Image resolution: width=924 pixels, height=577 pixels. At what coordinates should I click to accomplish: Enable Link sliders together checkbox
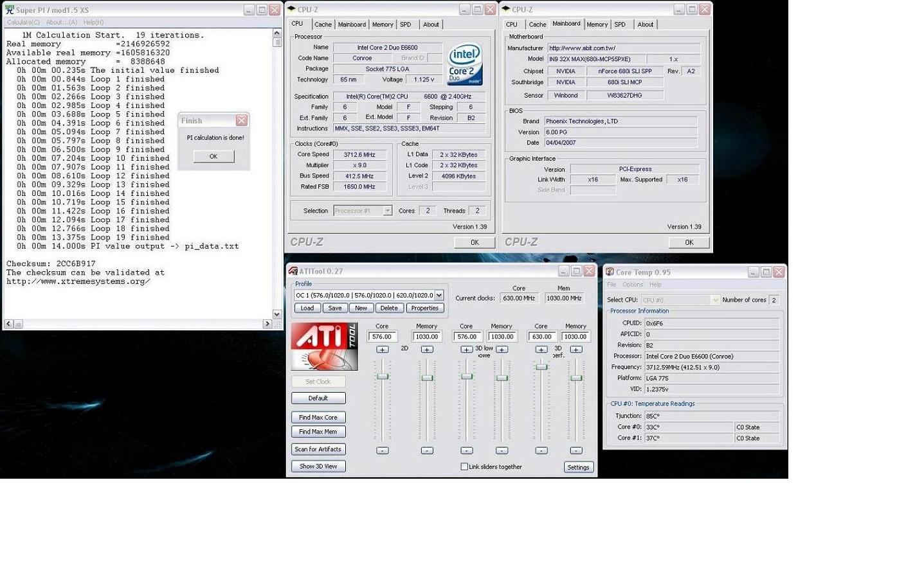pyautogui.click(x=464, y=467)
